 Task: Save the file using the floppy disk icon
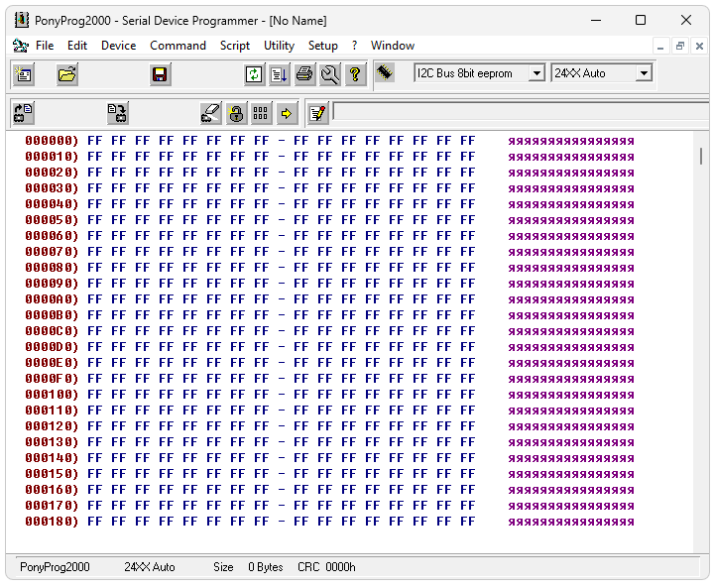[160, 74]
